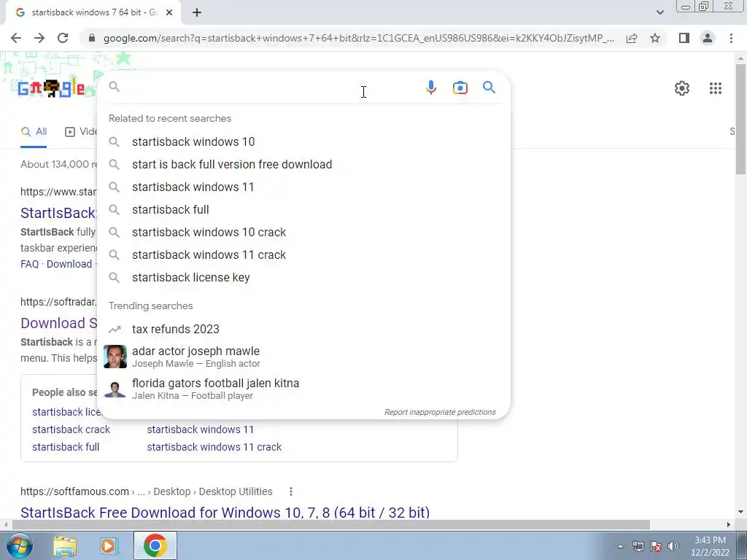Viewport: 747px width, 560px height.
Task: Click Joseph Mawle thumbnail photo
Action: coord(115,357)
